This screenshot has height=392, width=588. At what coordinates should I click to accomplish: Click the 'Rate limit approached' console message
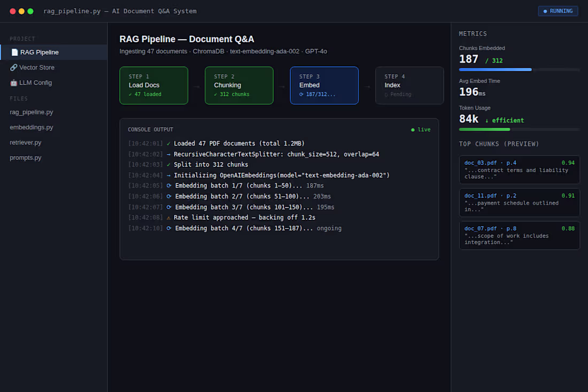click(244, 218)
